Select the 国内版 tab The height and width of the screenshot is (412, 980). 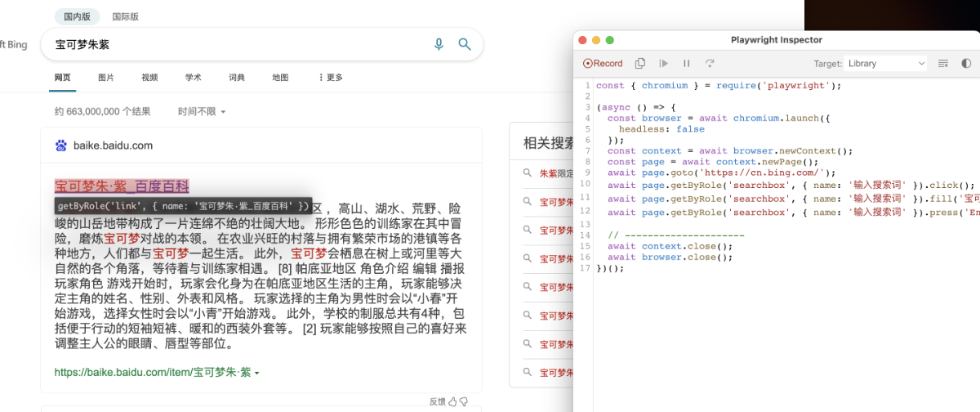[x=78, y=16]
